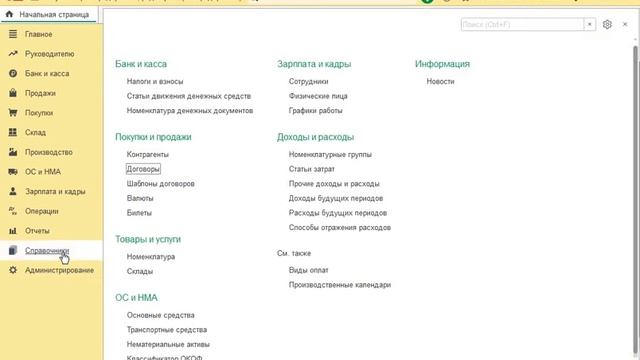The image size is (640, 360).
Task: Open Основные средства
Action: point(161,315)
